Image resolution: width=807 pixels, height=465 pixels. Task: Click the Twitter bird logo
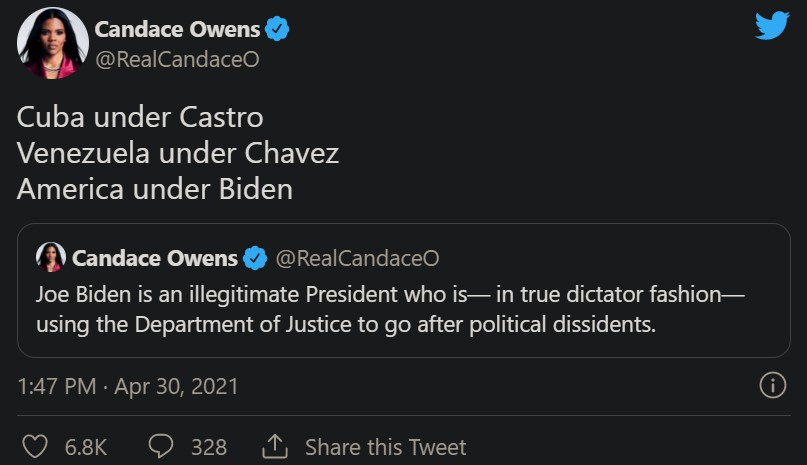772,26
